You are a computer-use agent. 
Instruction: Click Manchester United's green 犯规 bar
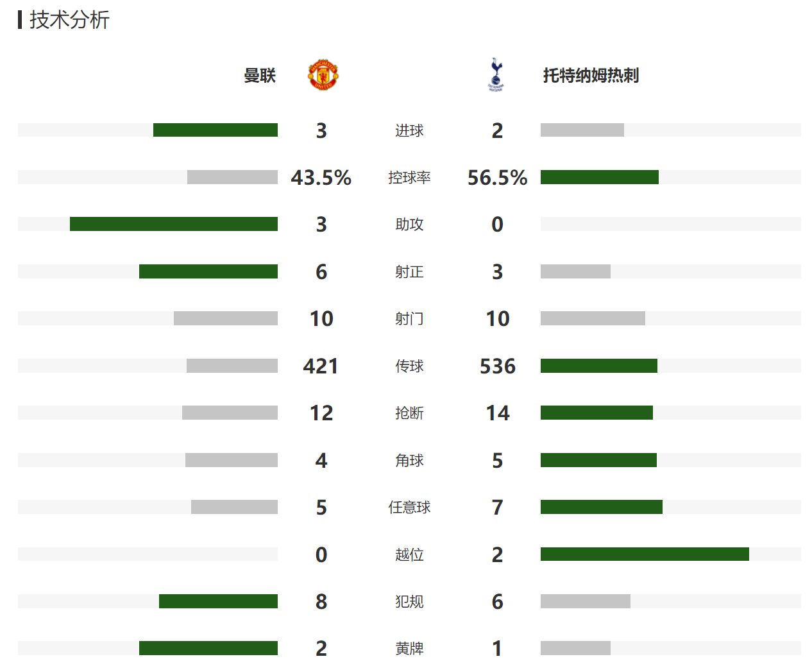(218, 601)
